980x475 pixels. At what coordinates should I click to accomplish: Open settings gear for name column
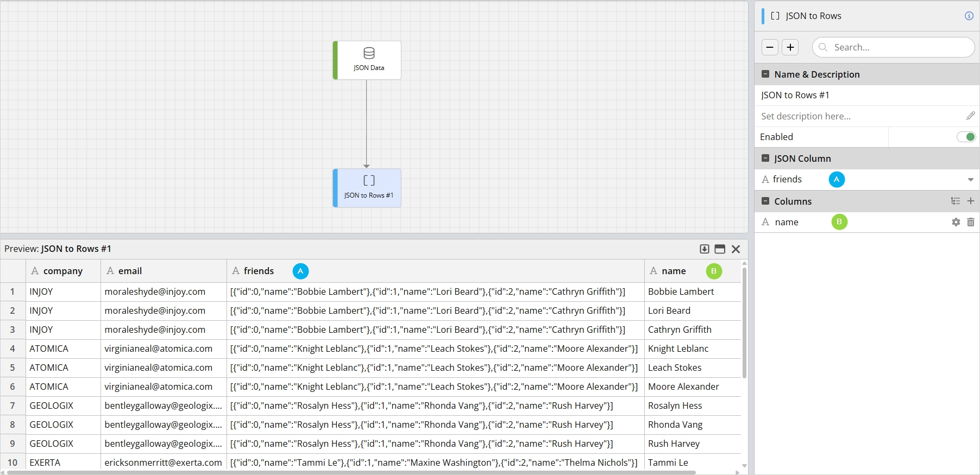point(956,222)
